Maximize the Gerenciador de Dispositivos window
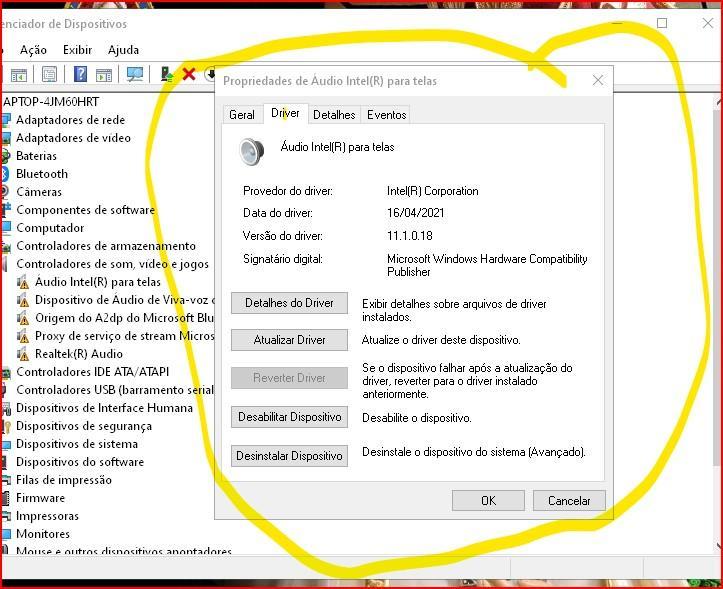 click(662, 23)
